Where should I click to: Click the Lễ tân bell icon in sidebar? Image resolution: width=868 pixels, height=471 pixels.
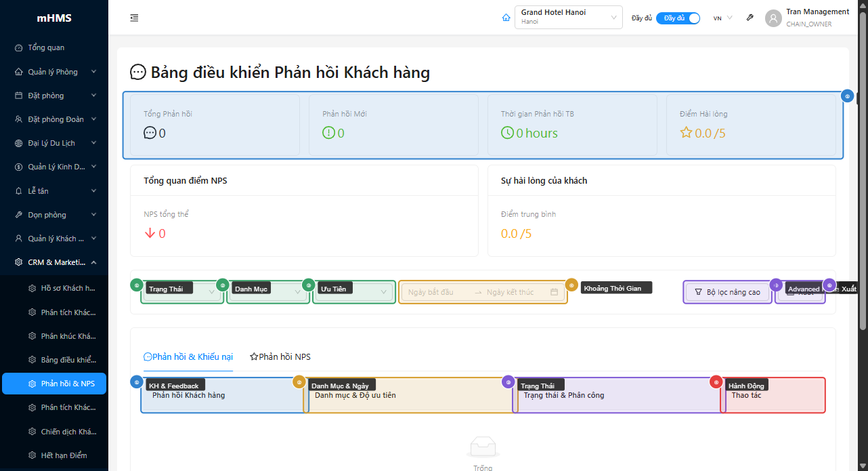[x=19, y=191]
